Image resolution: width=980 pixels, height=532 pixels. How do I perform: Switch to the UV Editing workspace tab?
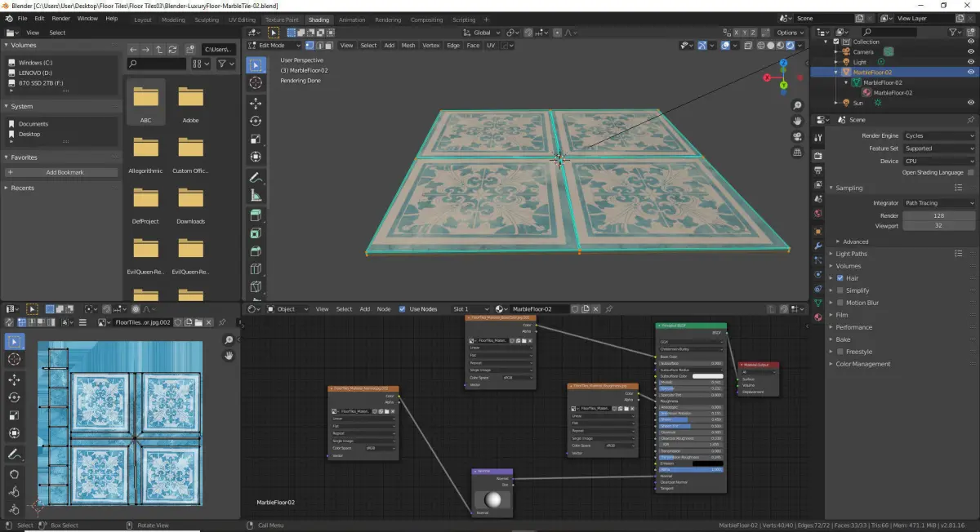point(242,20)
